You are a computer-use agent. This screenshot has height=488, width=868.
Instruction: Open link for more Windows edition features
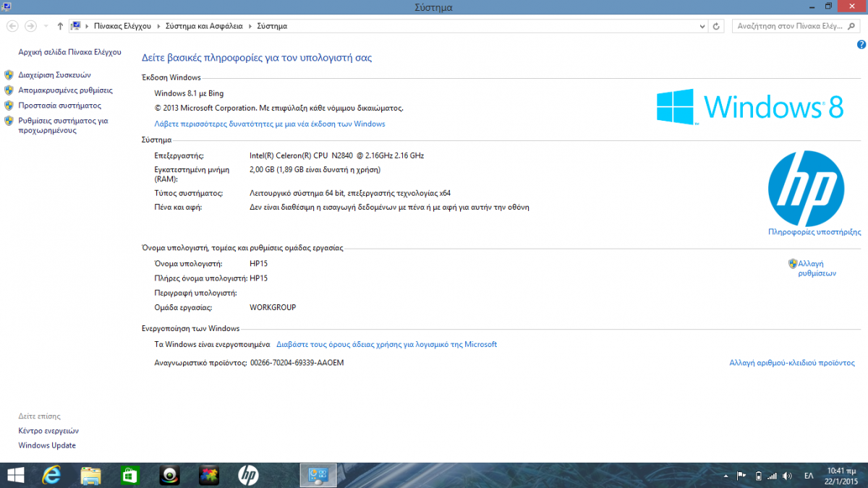tap(270, 124)
